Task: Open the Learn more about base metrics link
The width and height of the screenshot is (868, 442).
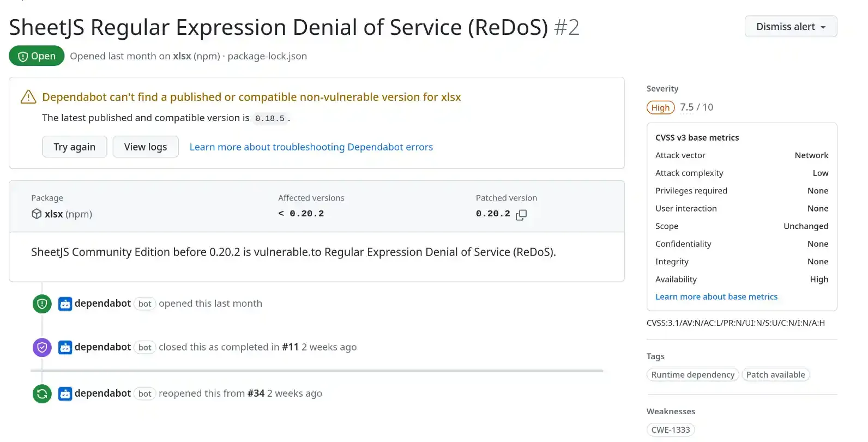Action: 716,296
